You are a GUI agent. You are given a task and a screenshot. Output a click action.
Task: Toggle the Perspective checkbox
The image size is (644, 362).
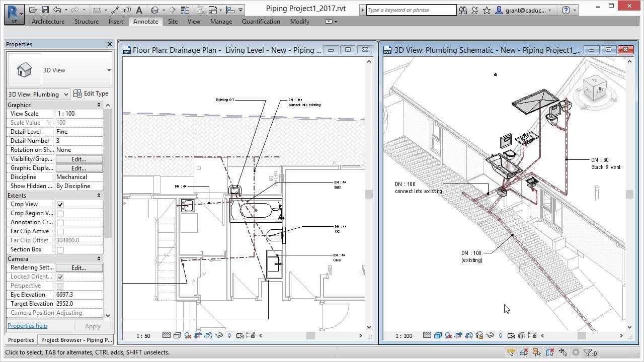pyautogui.click(x=60, y=286)
